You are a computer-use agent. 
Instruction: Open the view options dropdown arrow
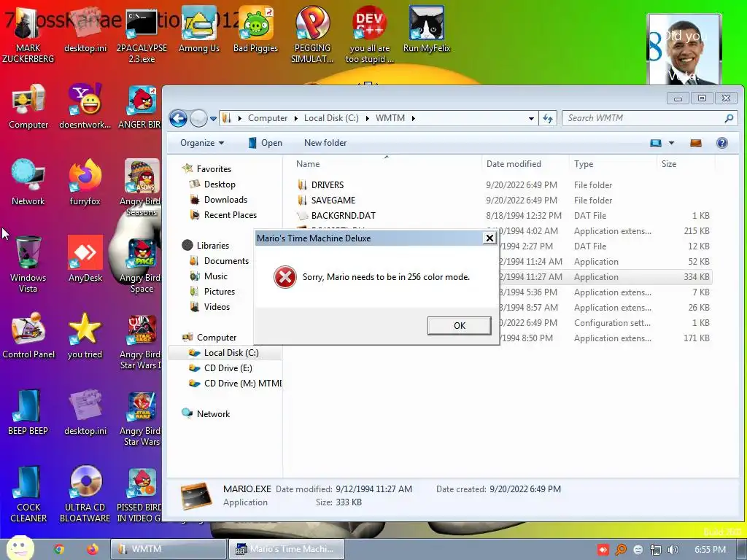pyautogui.click(x=671, y=143)
